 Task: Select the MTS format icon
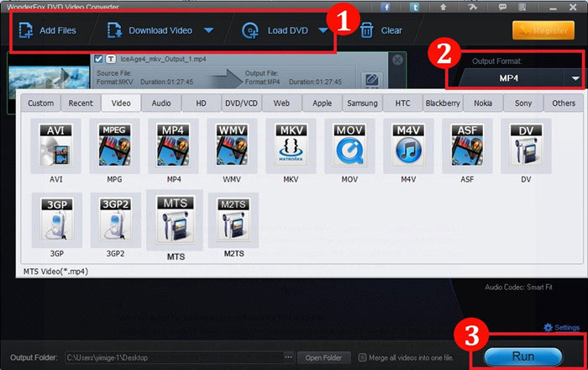pos(175,220)
